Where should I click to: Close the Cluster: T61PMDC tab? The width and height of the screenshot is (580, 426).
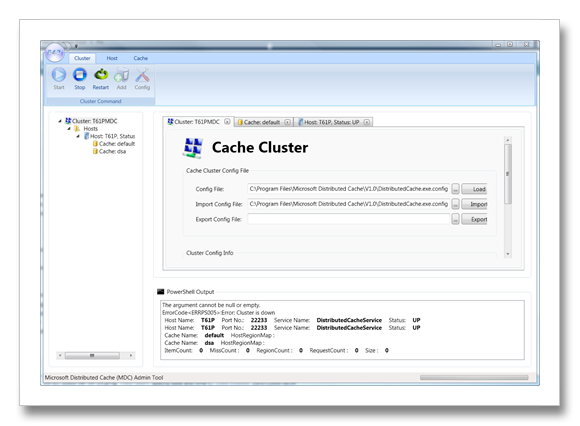(x=227, y=122)
